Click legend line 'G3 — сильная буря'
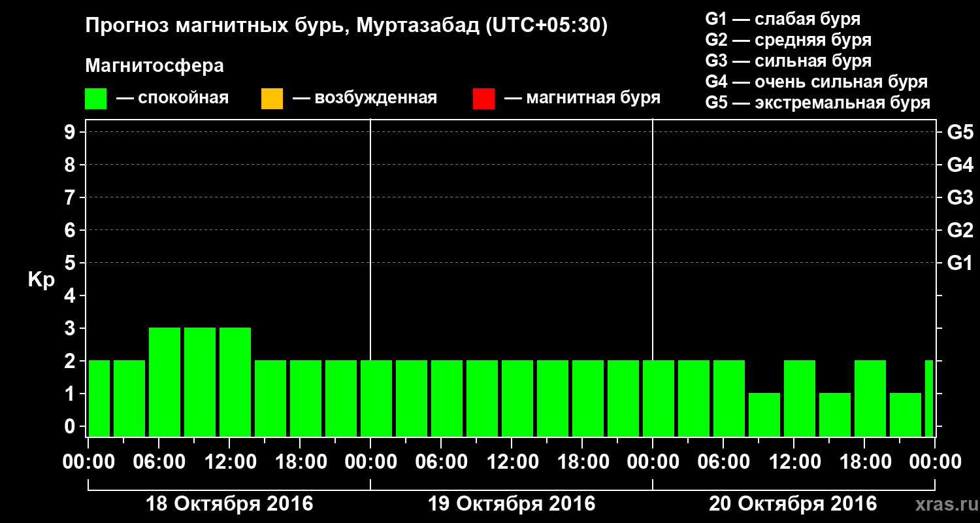980x523 pixels. pos(788,61)
